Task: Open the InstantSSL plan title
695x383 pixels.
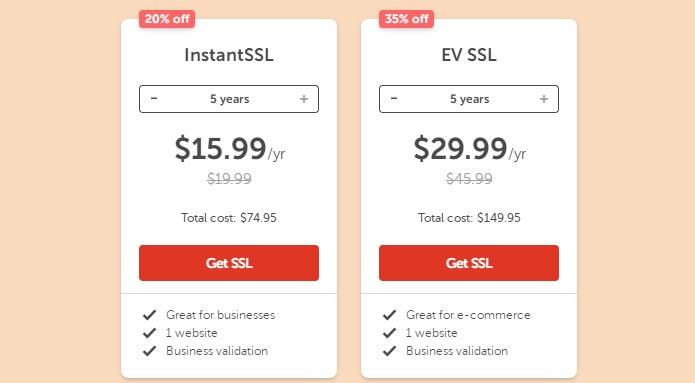Action: point(229,55)
